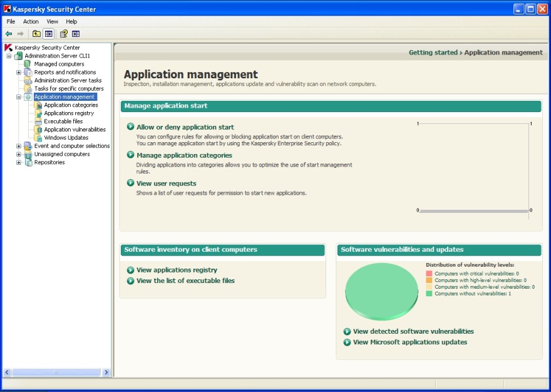Open Allow or deny application start link
This screenshot has height=392, width=551.
click(x=185, y=127)
